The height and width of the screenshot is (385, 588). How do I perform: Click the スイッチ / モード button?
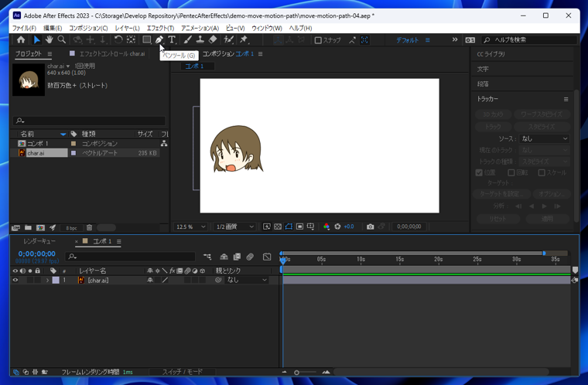point(183,373)
